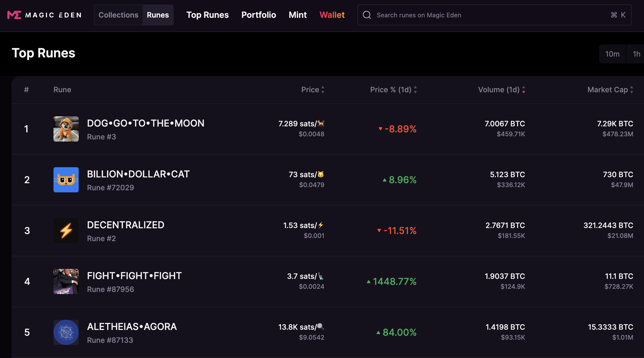The width and height of the screenshot is (644, 358).
Task: Sort by Price column arrows
Action: [x=323, y=90]
